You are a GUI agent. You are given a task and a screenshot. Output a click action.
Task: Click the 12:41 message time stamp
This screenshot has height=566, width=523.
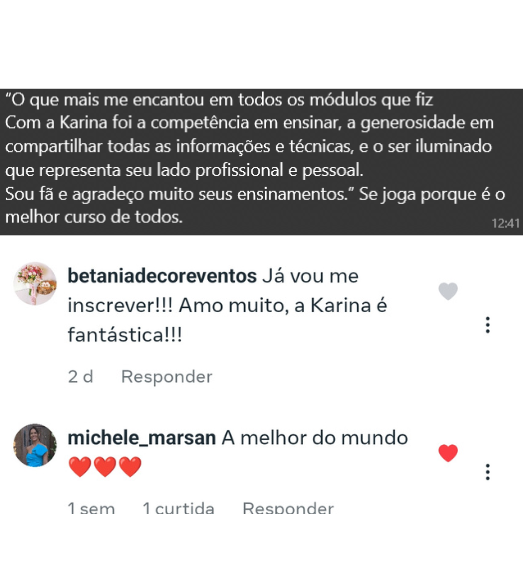tap(505, 223)
